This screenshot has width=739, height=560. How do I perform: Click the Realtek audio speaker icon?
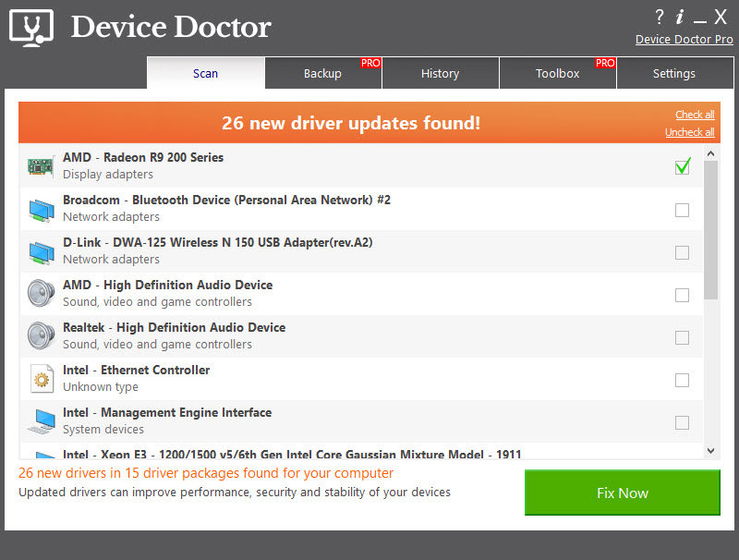coord(41,335)
